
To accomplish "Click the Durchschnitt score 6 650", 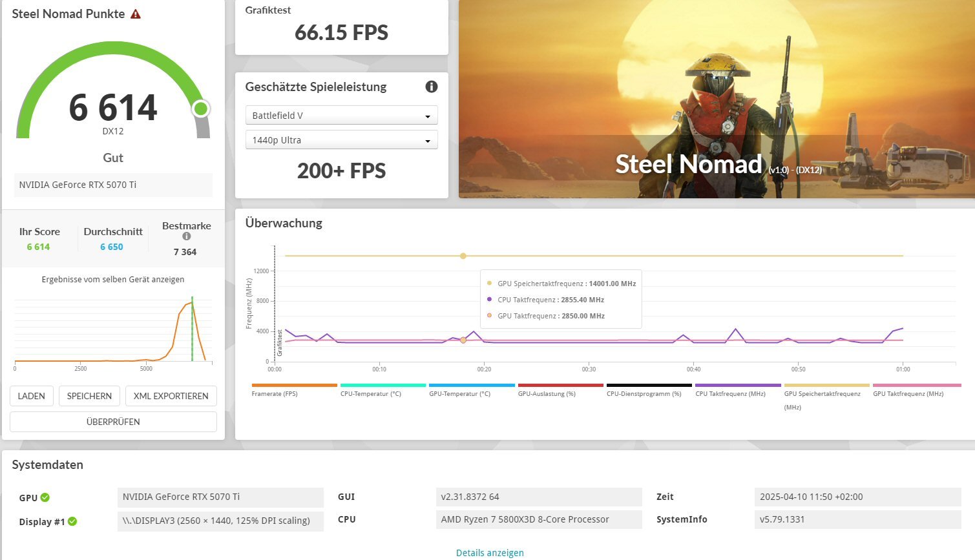I will tap(112, 247).
